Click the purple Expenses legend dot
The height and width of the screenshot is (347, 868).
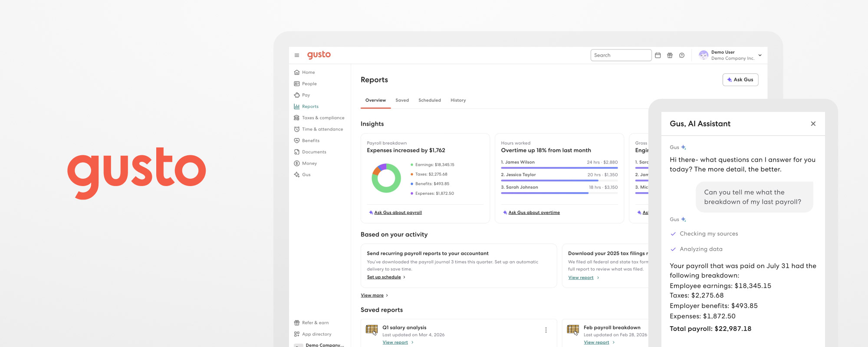point(412,193)
